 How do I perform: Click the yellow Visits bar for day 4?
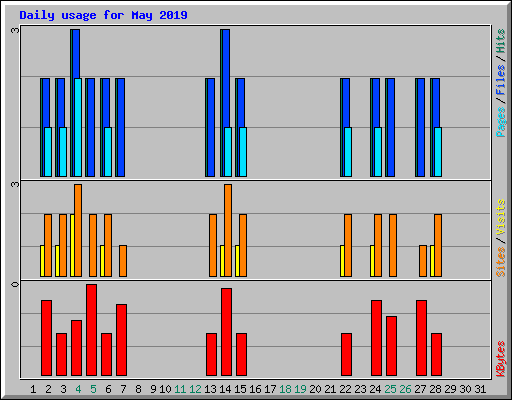pyautogui.click(x=72, y=245)
